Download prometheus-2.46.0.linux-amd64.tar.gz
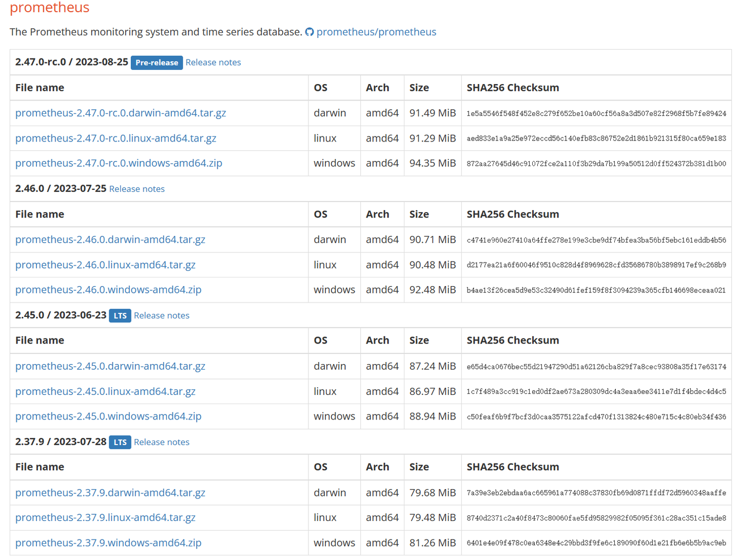This screenshot has height=560, width=739. coord(105,265)
